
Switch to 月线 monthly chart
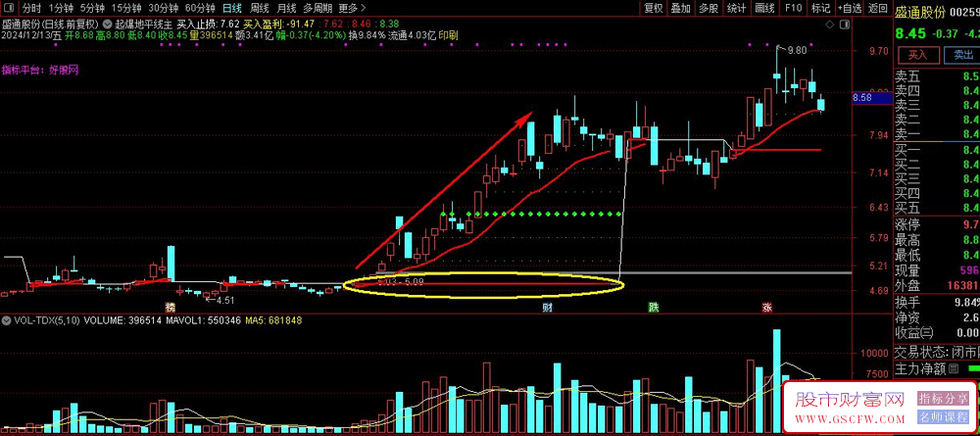point(286,8)
